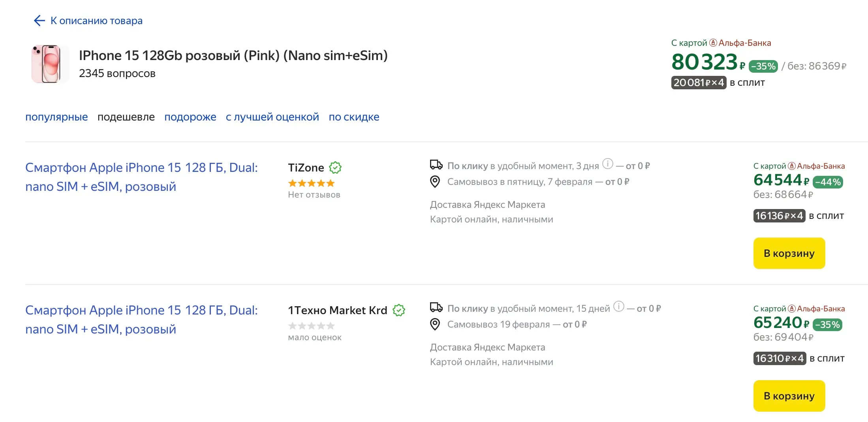Screen dimensions: 868x422
Task: Open the TiZone iPhone 15 offer title
Action: [x=141, y=177]
